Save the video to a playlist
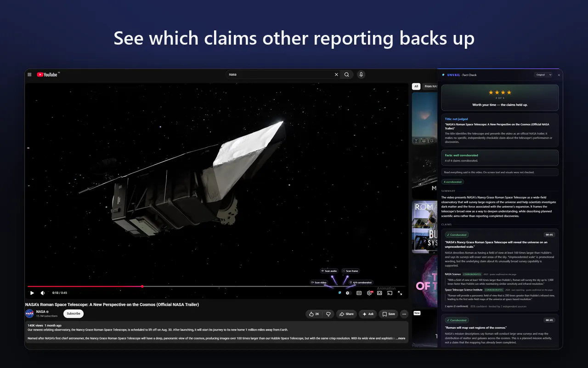The height and width of the screenshot is (368, 588). click(x=389, y=314)
